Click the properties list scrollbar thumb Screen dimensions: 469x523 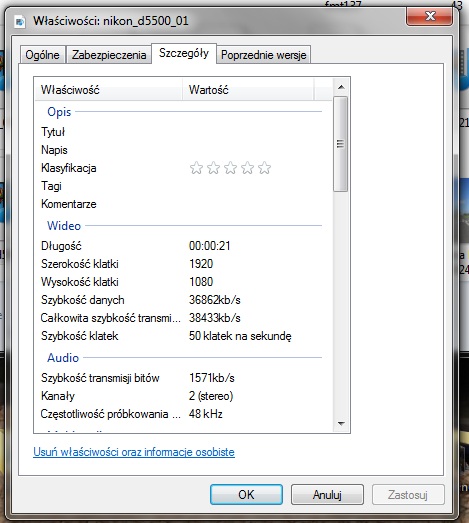pyautogui.click(x=341, y=144)
